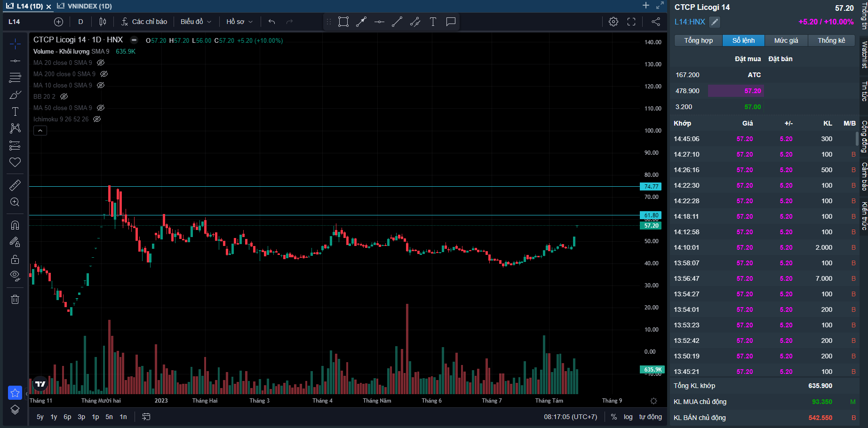Open the 'Tin tức' side panel
The image size is (868, 428).
click(864, 91)
